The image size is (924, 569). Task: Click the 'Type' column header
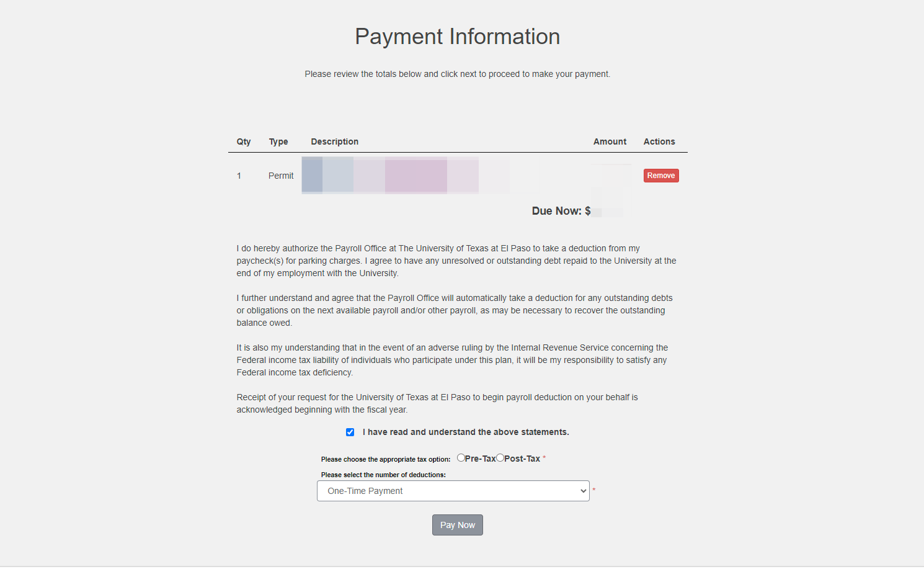coord(278,141)
